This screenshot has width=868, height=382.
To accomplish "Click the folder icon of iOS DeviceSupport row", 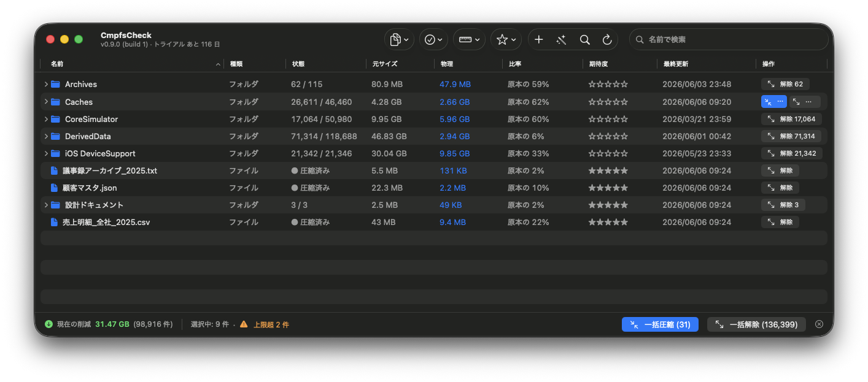I will [55, 153].
